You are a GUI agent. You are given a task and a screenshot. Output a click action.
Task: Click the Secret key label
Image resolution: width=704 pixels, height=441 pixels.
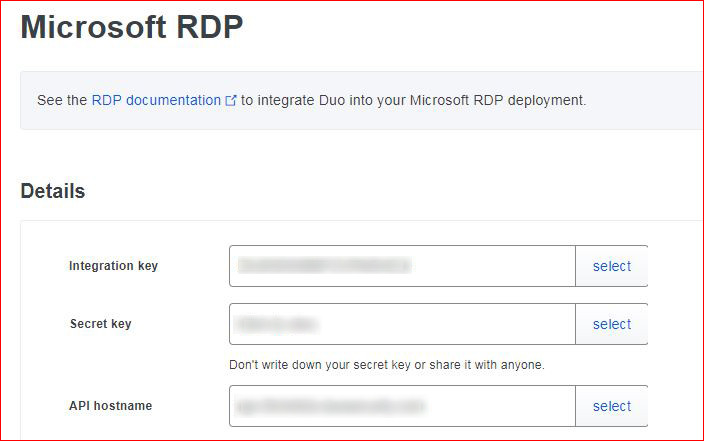pyautogui.click(x=101, y=324)
